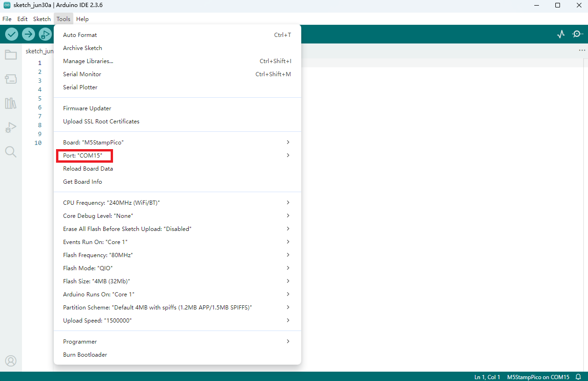The image size is (588, 381).
Task: Select Archive Sketch menu entry
Action: (177, 48)
